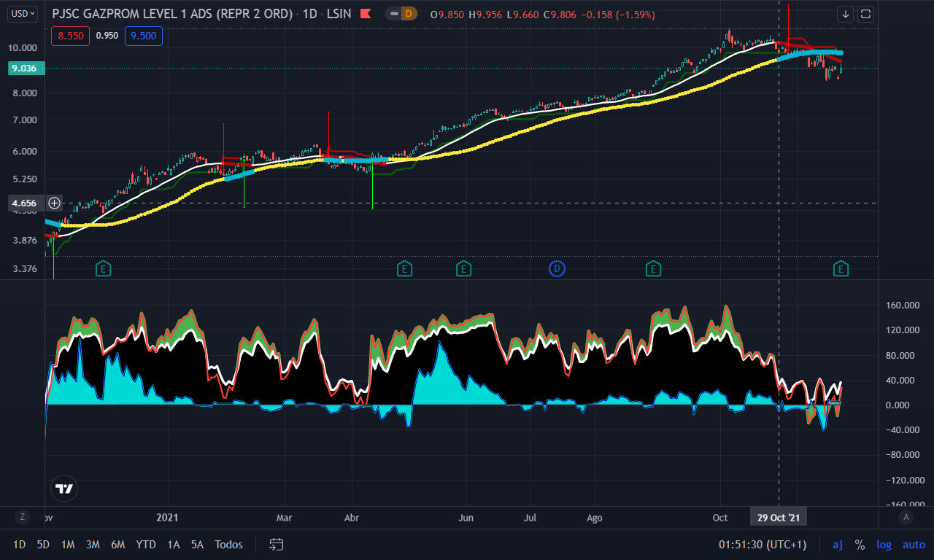Select the 6M time range
Image resolution: width=934 pixels, height=560 pixels.
click(x=117, y=545)
